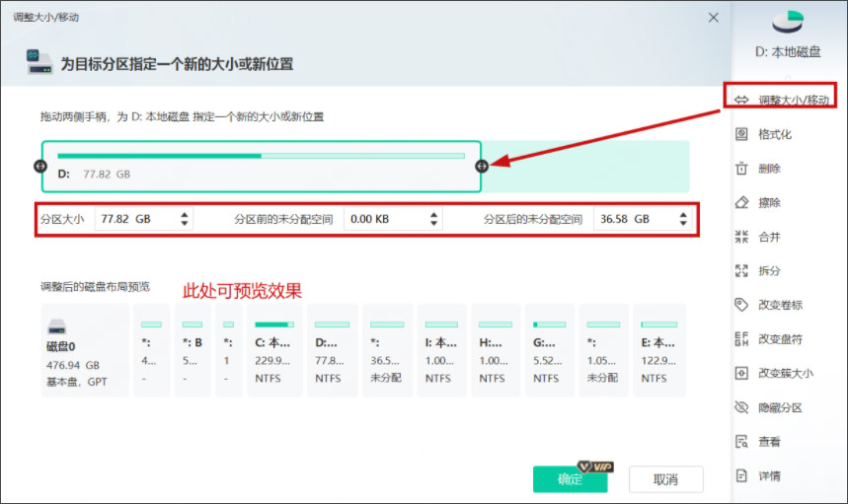Click the light green unallocated area after D:
Screen dimensions: 848x504
pyautogui.click(x=585, y=167)
